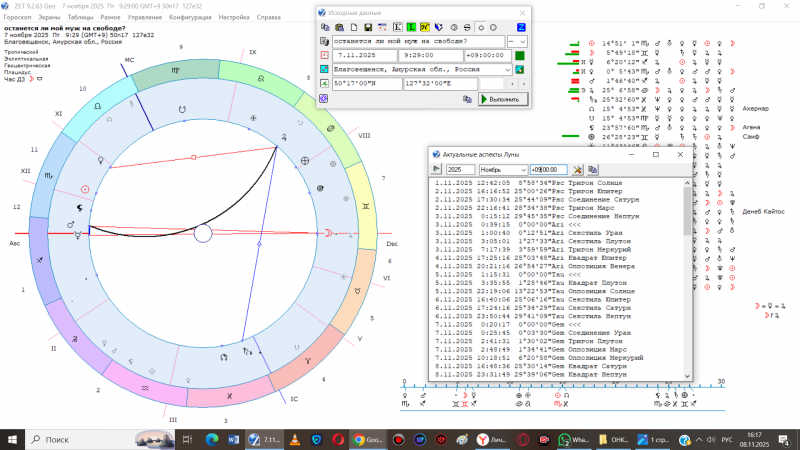
Task: Open the Ноябрь month dropdown
Action: tap(523, 170)
